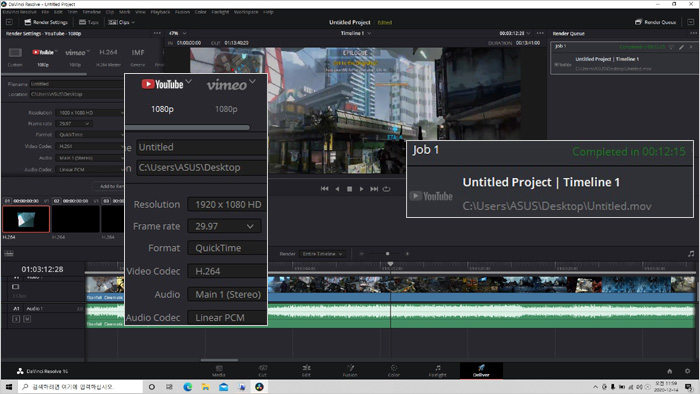Click timeline view options icon

9,254
